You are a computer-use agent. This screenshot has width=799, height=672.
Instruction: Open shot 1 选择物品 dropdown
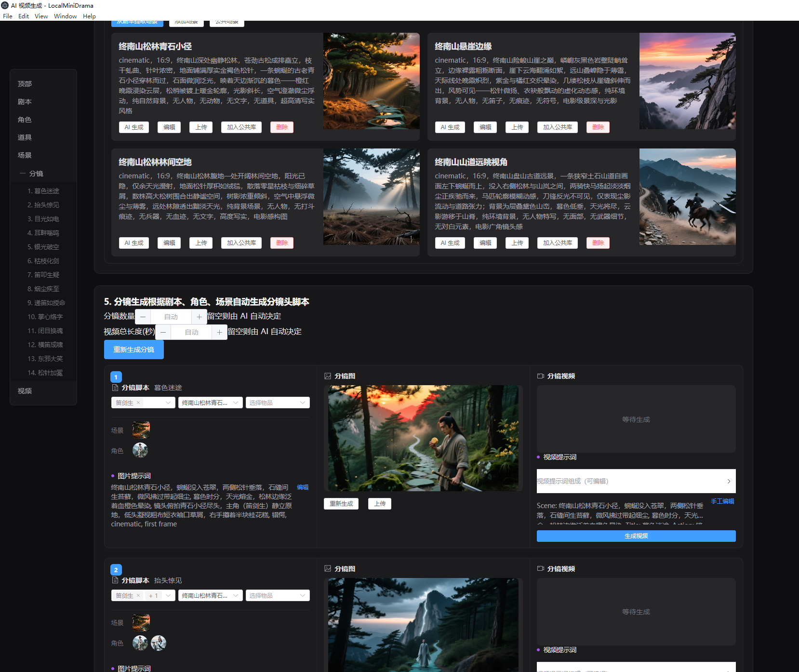pyautogui.click(x=278, y=403)
